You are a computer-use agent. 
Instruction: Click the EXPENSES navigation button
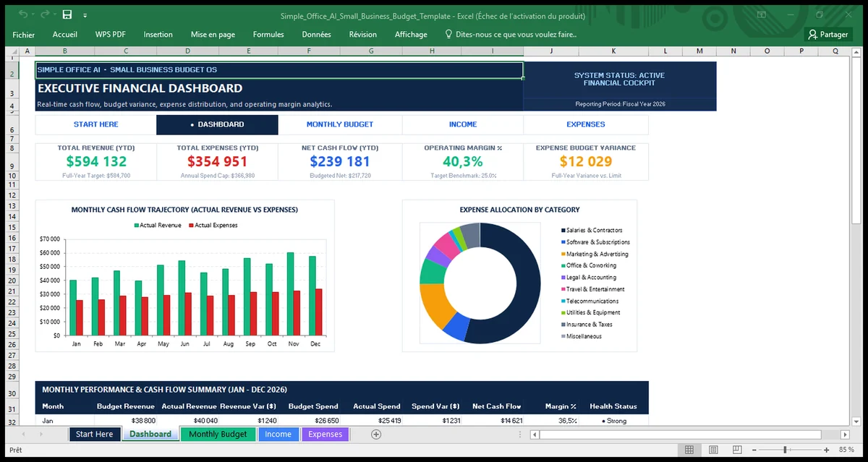point(586,124)
